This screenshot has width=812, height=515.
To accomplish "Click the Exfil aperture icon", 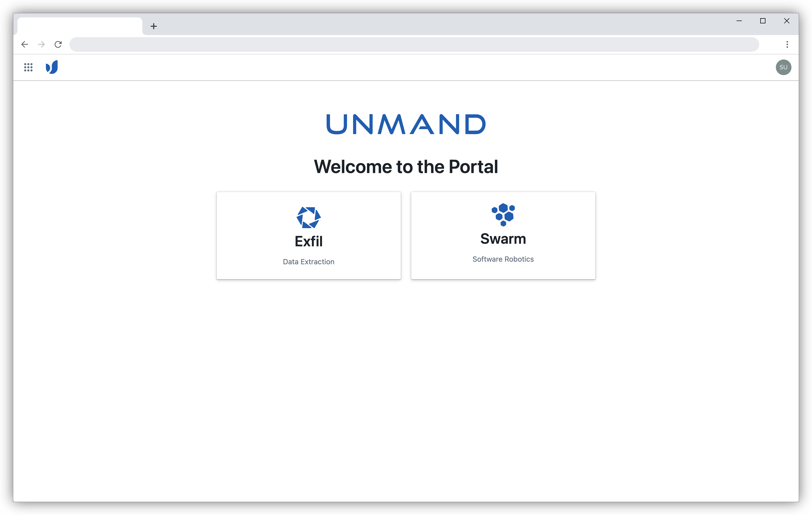I will (x=308, y=217).
